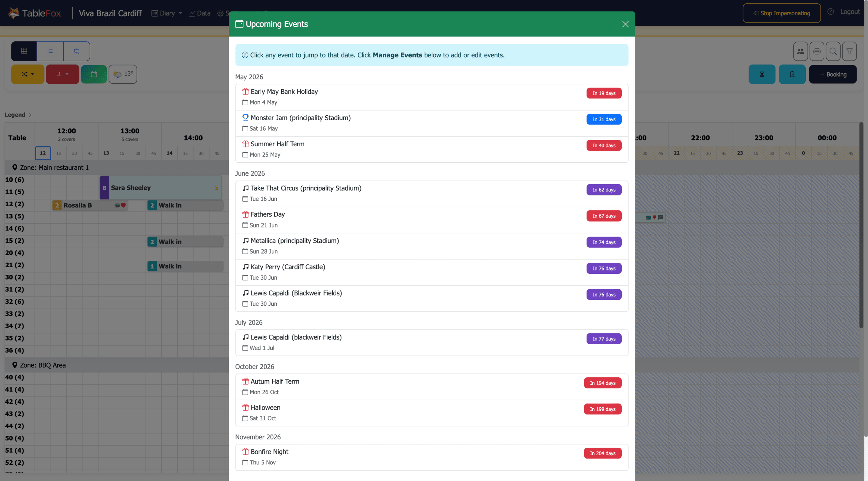
Task: Click the Stop Impersonating button
Action: [x=782, y=13]
